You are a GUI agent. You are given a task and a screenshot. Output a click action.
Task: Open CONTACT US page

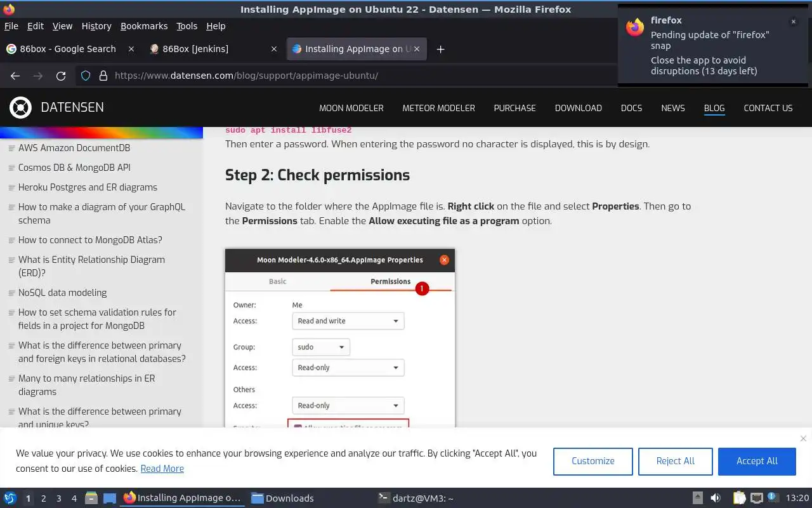pyautogui.click(x=768, y=108)
